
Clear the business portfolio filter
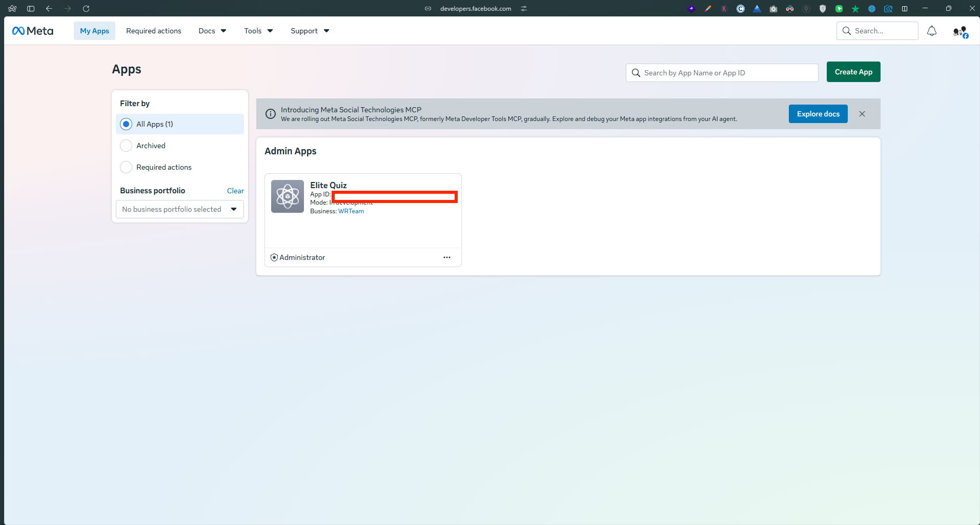235,191
